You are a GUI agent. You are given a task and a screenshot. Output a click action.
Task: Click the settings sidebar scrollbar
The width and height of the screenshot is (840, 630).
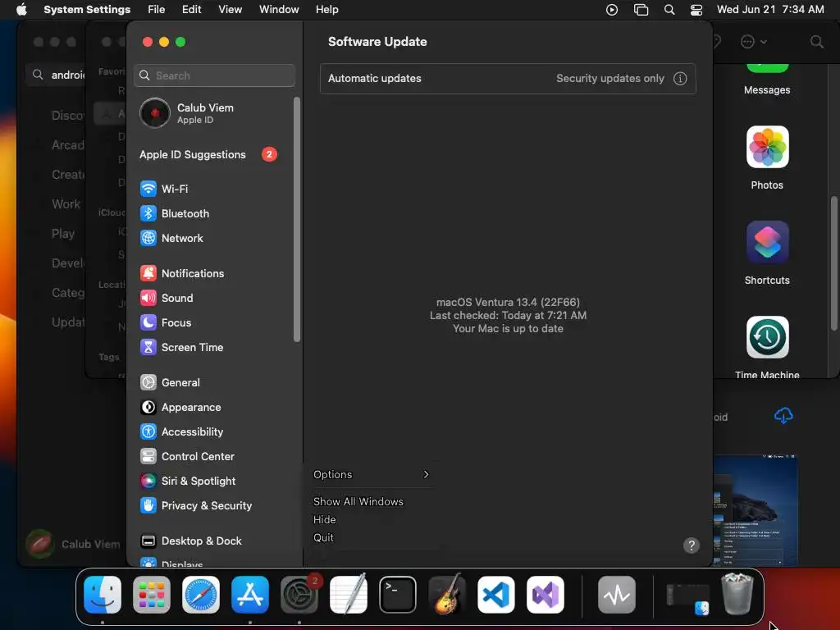pyautogui.click(x=297, y=220)
